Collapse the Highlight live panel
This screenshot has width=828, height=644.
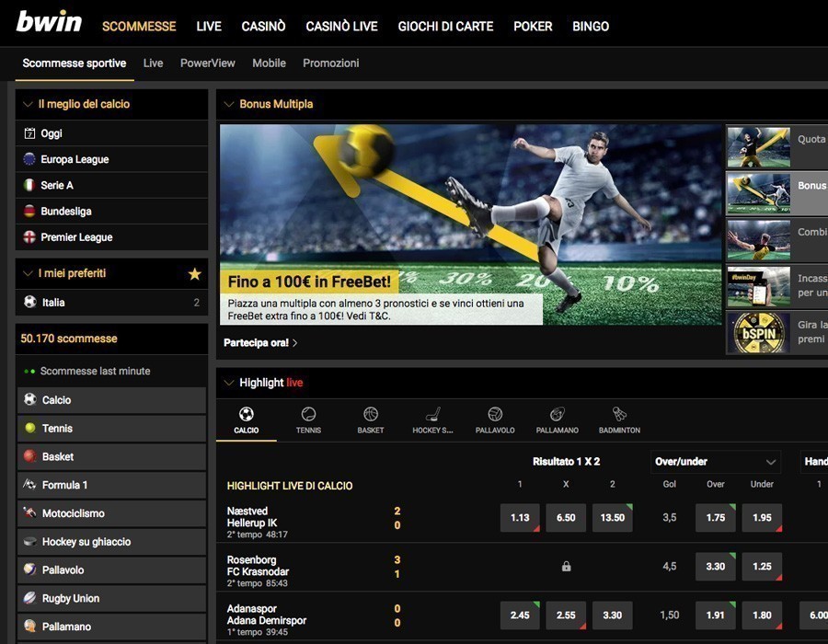(x=229, y=382)
